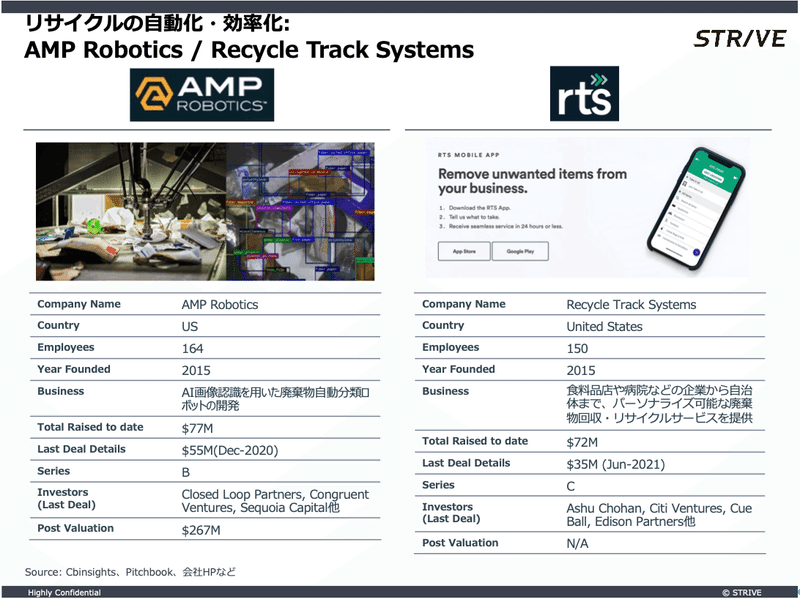
Task: Click 'Investors (Last Deal)' label in RTS table
Action: pyautogui.click(x=451, y=513)
